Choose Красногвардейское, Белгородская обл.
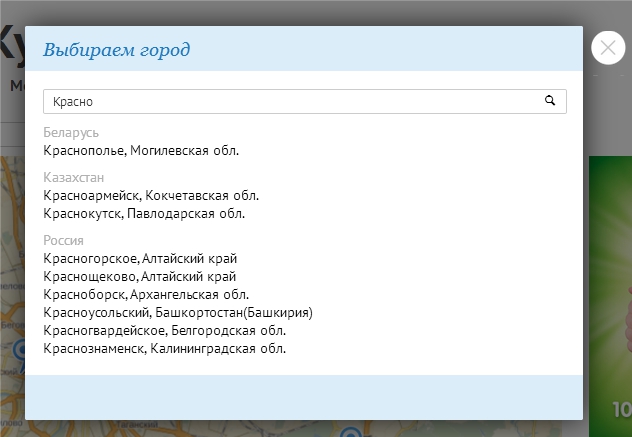Viewport: 632px width, 437px height. coord(165,330)
